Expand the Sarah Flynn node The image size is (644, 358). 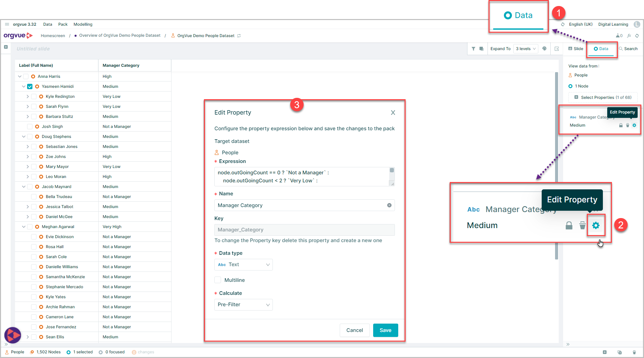coord(27,107)
